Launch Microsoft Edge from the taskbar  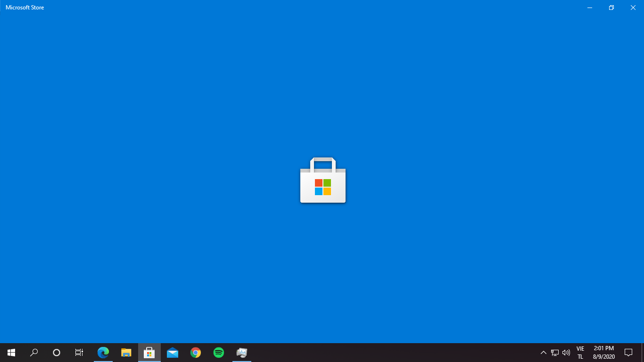103,352
